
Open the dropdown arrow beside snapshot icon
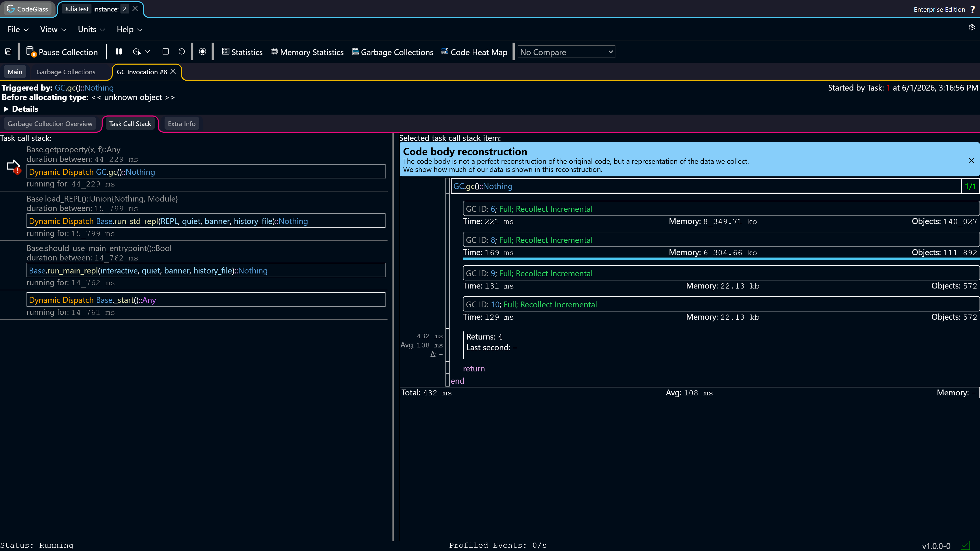click(x=148, y=52)
